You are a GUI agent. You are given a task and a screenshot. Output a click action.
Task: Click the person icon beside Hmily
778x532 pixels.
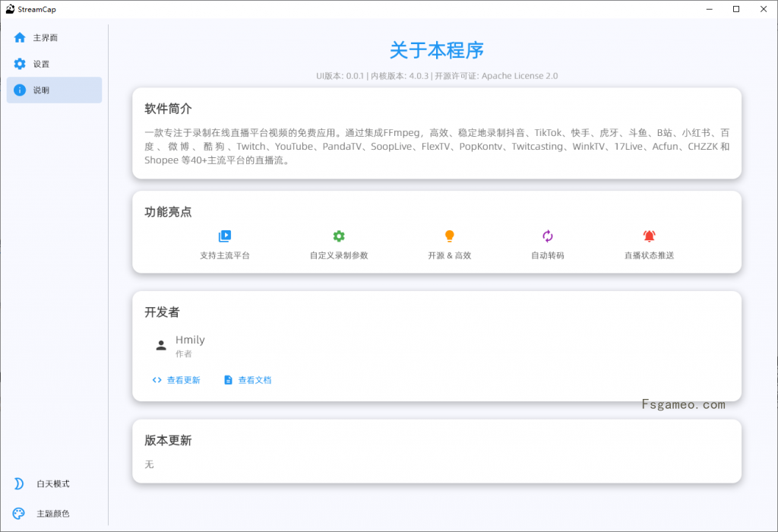(161, 345)
